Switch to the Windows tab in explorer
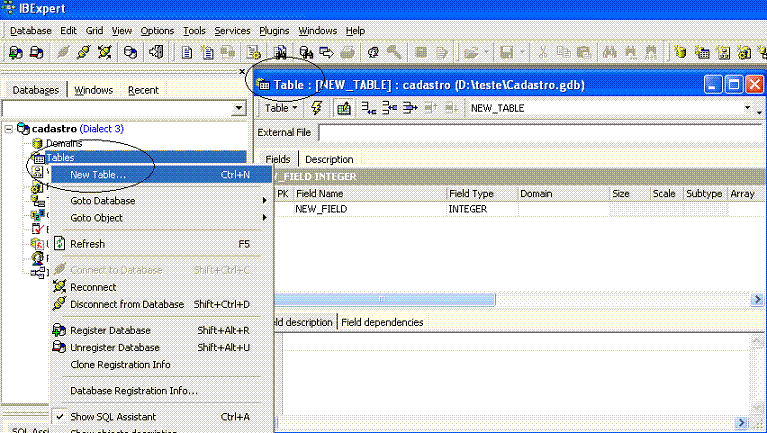This screenshot has width=767, height=433. click(93, 90)
